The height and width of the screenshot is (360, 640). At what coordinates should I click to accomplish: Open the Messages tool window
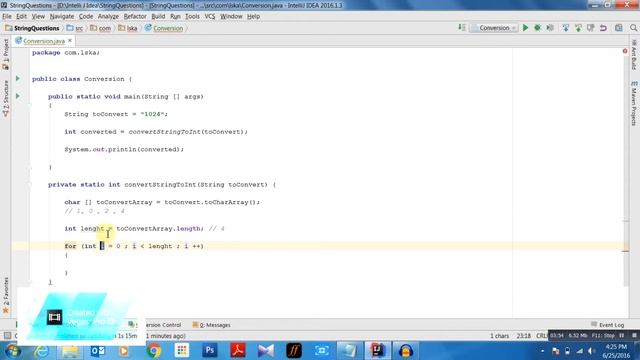[211, 325]
